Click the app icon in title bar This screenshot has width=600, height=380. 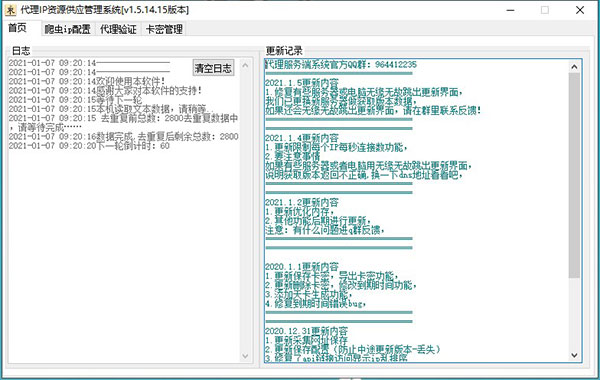pyautogui.click(x=10, y=10)
